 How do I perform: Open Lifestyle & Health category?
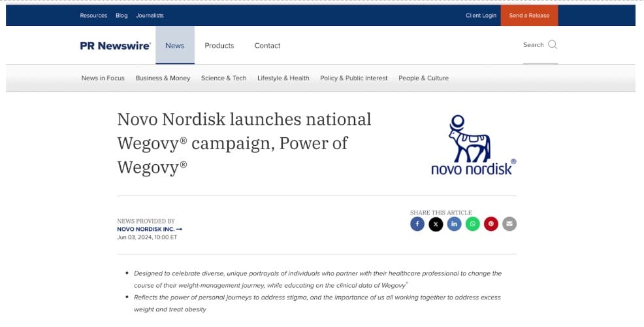[283, 78]
